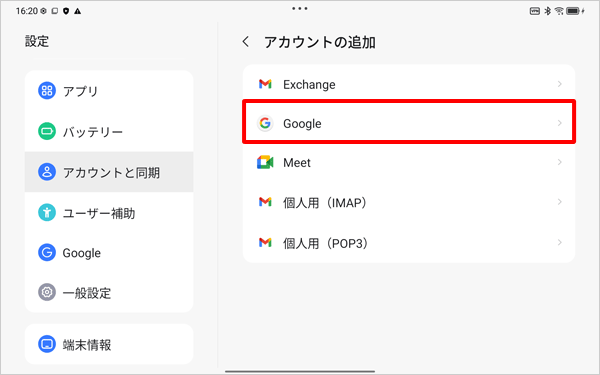This screenshot has height=375, width=600.
Task: Tap the keyboard indicator in status bar
Action: tap(535, 11)
